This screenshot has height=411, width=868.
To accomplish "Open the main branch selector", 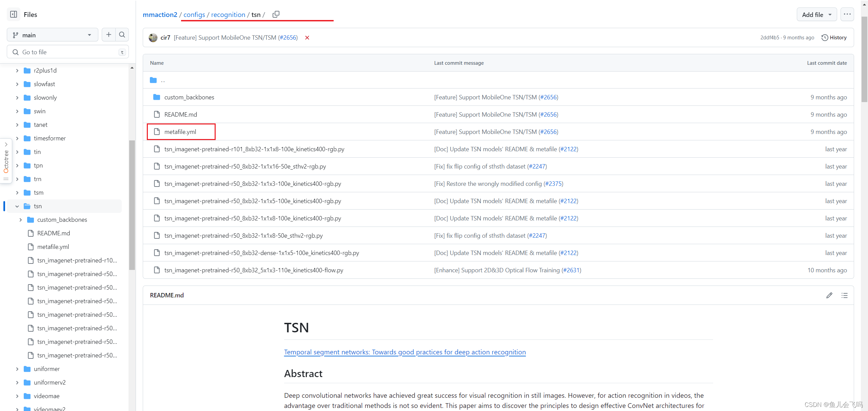I will coord(52,35).
